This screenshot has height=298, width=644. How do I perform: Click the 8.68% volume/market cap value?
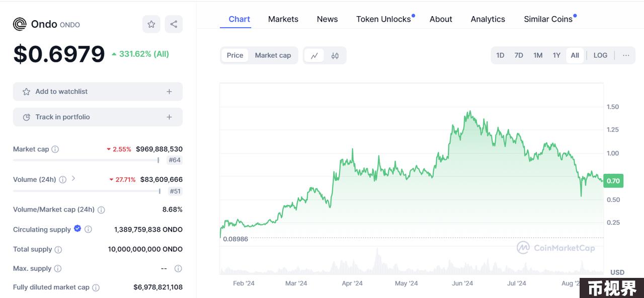pos(173,210)
